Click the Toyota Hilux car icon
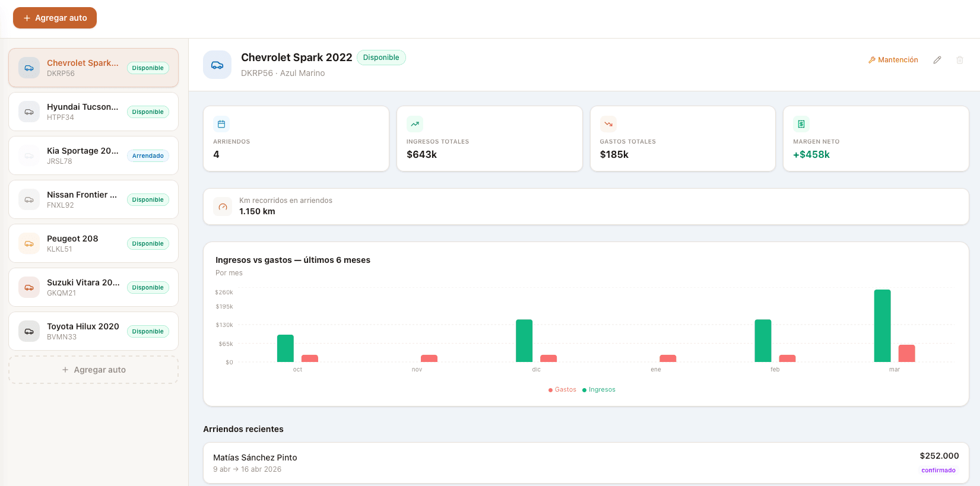Screen dimensions: 980x486 point(29,331)
